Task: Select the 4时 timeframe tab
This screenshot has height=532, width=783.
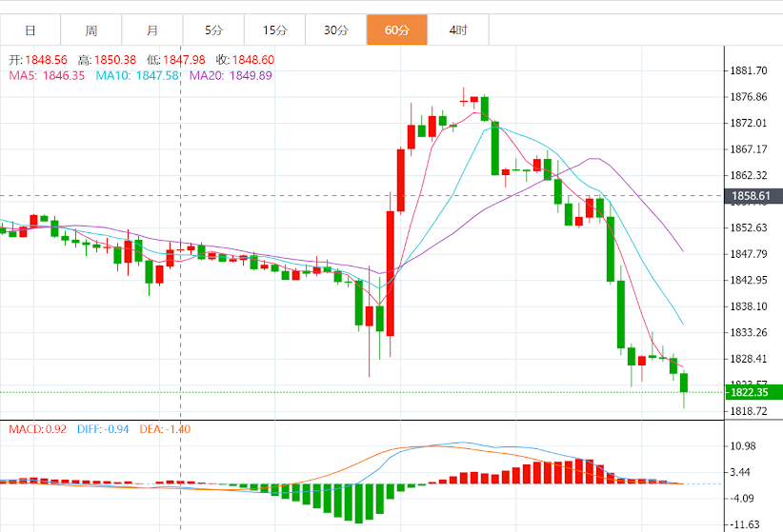Action: click(x=458, y=30)
